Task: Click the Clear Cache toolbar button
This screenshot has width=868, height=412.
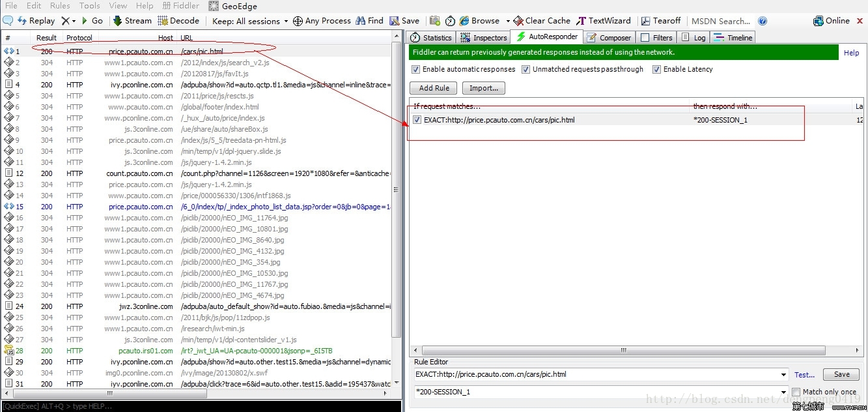Action: pos(542,21)
